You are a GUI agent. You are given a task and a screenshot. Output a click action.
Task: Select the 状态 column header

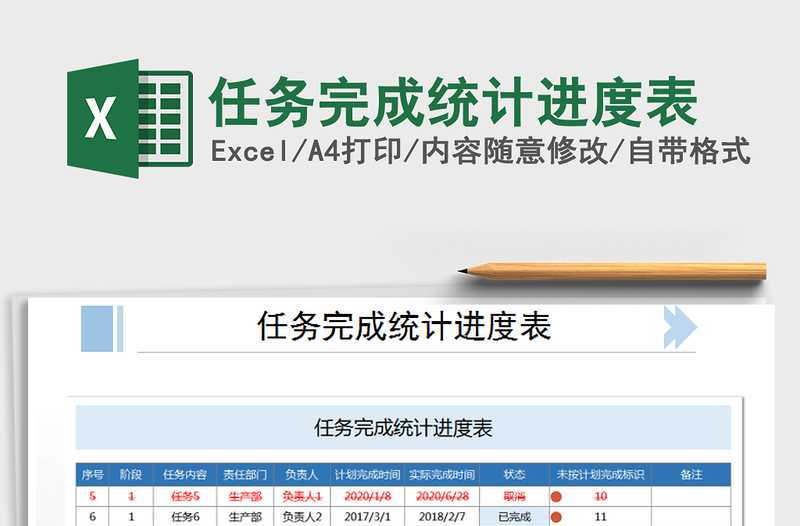(x=514, y=475)
